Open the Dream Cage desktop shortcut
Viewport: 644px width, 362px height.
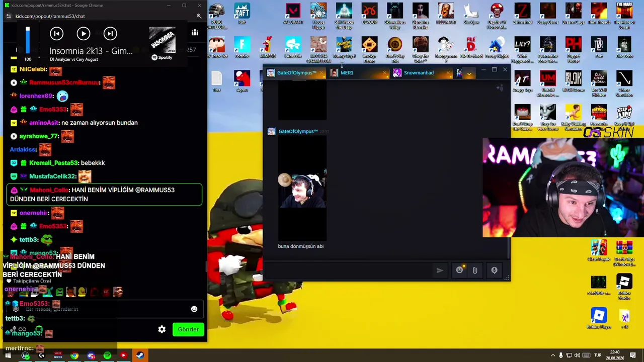click(x=573, y=14)
